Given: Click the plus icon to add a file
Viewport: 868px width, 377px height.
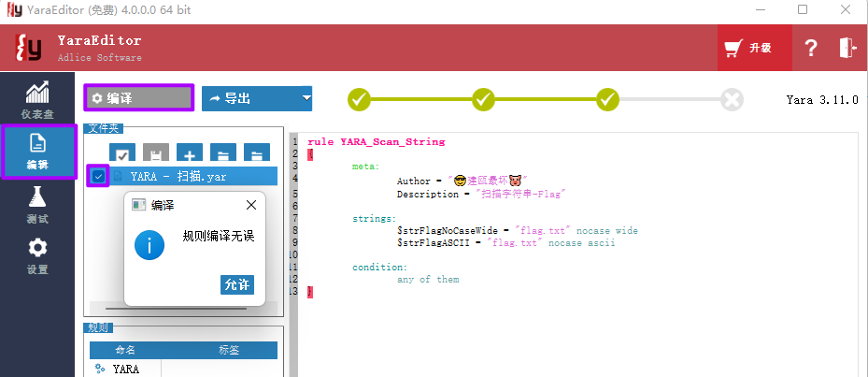Looking at the screenshot, I should click(x=190, y=153).
